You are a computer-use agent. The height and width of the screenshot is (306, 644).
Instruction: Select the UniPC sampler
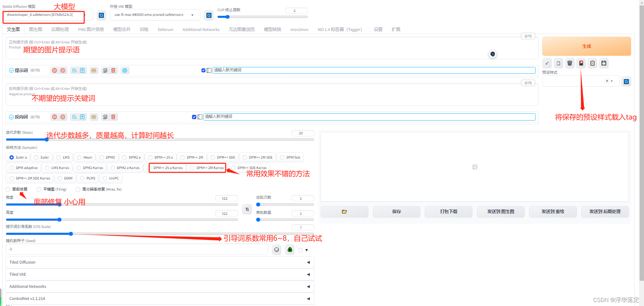point(111,178)
